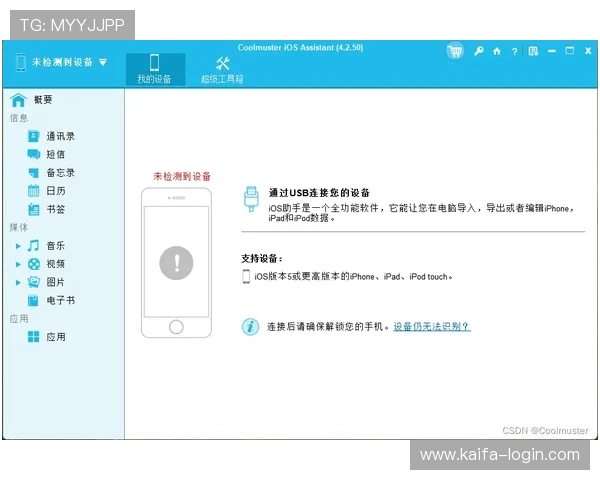Image resolution: width=600 pixels, height=480 pixels.
Task: Open the 未检测到设备 device dropdown
Action: click(x=103, y=62)
